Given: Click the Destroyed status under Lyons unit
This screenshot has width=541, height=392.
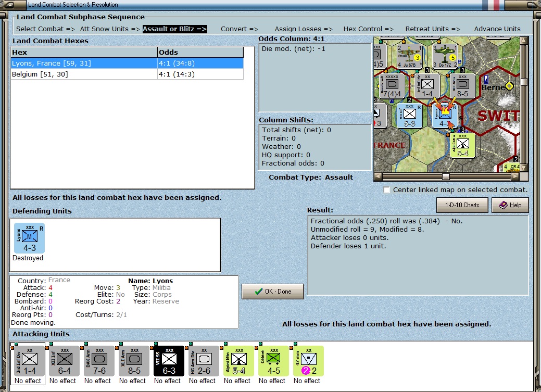Looking at the screenshot, I should click(28, 258).
